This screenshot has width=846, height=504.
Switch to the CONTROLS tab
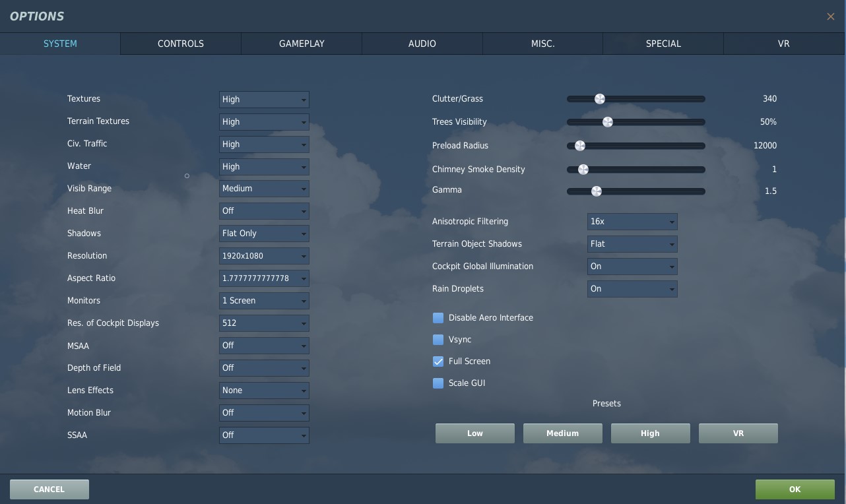click(181, 44)
